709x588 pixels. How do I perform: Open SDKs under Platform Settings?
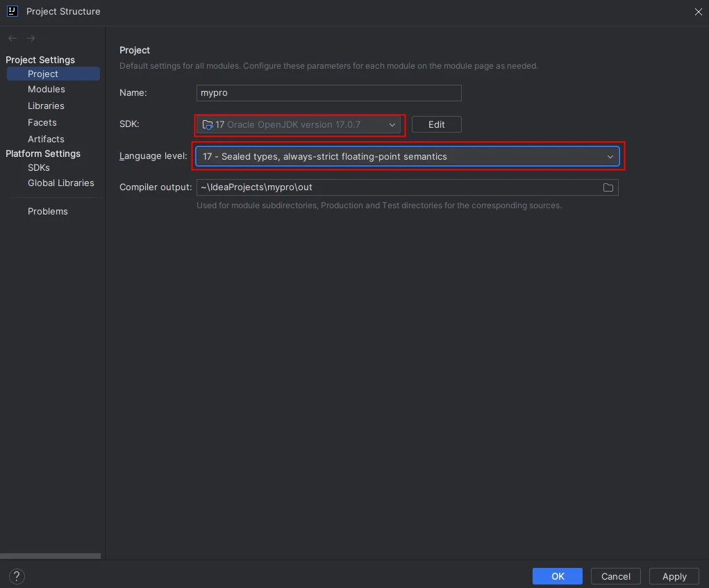click(39, 168)
